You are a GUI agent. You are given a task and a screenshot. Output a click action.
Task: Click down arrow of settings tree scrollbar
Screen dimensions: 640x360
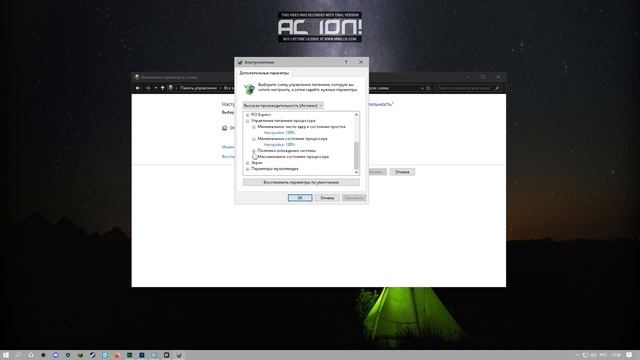(356, 172)
